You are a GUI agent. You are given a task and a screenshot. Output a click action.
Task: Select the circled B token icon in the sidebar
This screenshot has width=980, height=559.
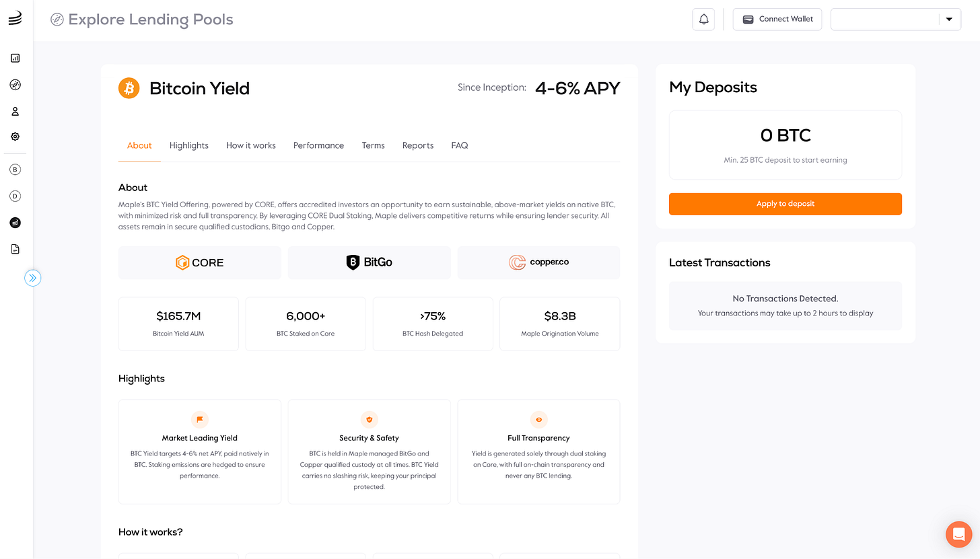[15, 169]
